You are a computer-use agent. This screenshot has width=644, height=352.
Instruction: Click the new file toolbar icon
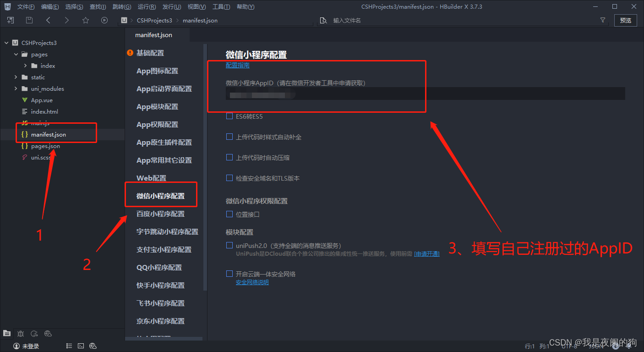click(x=11, y=20)
